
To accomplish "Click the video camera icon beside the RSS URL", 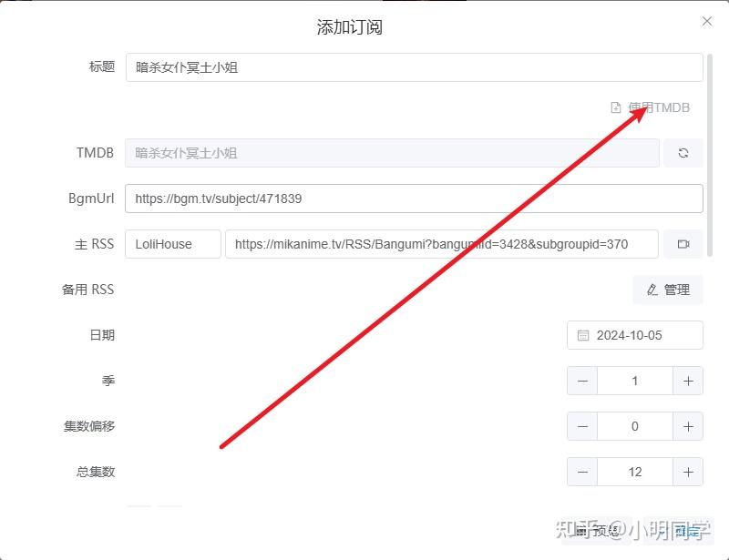I will click(683, 244).
